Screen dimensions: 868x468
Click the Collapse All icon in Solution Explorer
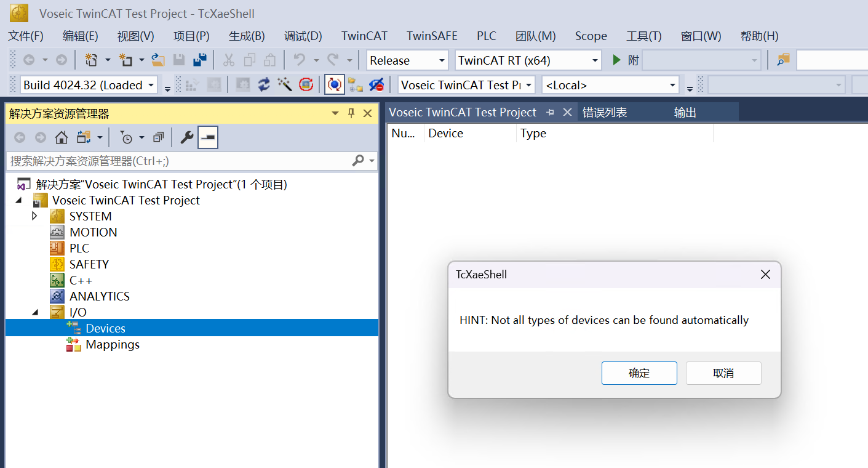[x=159, y=137]
